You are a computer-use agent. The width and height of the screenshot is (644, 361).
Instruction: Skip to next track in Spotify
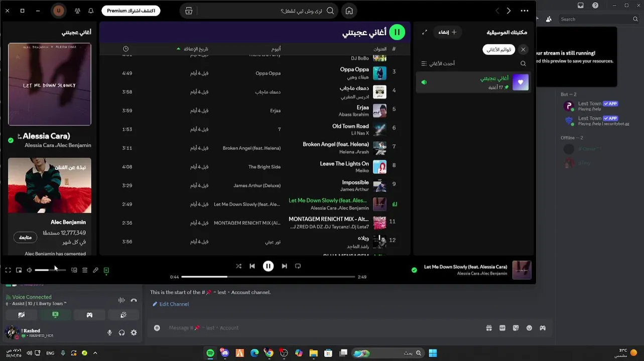pyautogui.click(x=284, y=266)
